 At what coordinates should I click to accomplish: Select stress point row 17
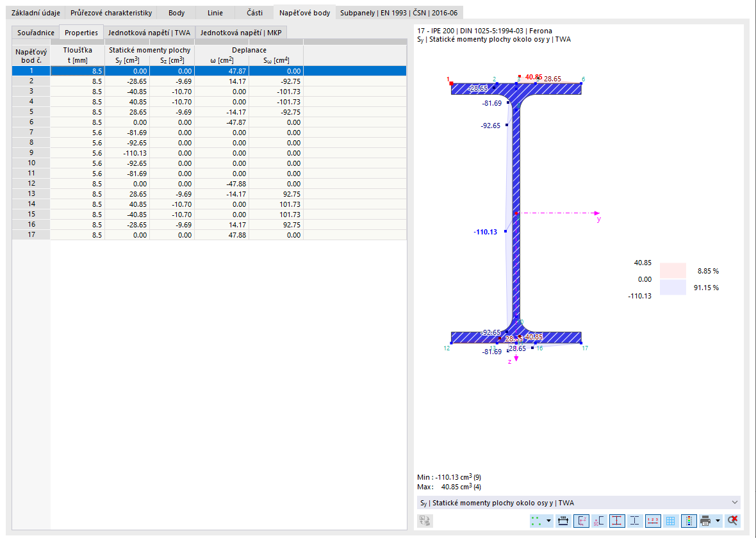[210, 235]
